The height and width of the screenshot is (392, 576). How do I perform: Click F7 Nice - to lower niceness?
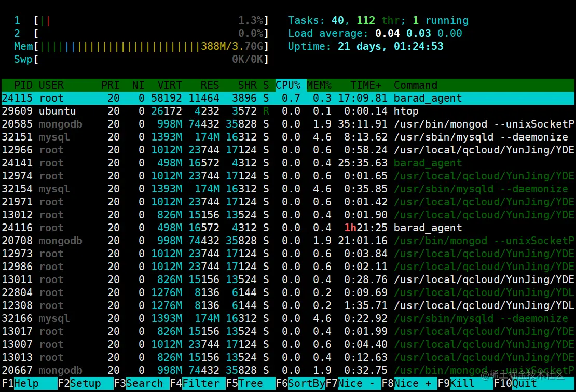point(353,383)
